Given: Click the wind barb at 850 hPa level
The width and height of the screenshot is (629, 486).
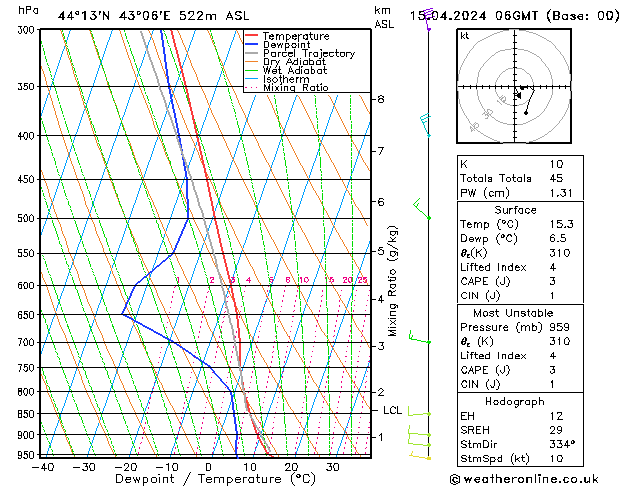Looking at the screenshot, I should 419,411.
